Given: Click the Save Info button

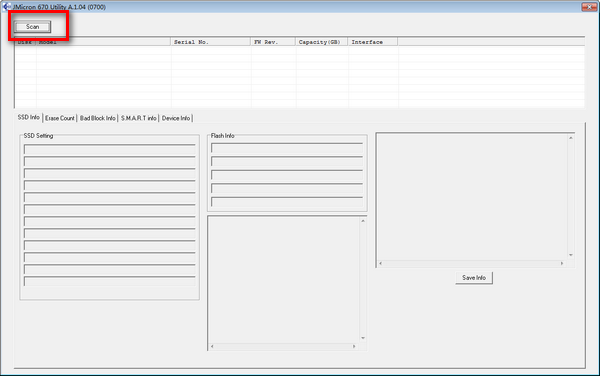Looking at the screenshot, I should coord(474,278).
